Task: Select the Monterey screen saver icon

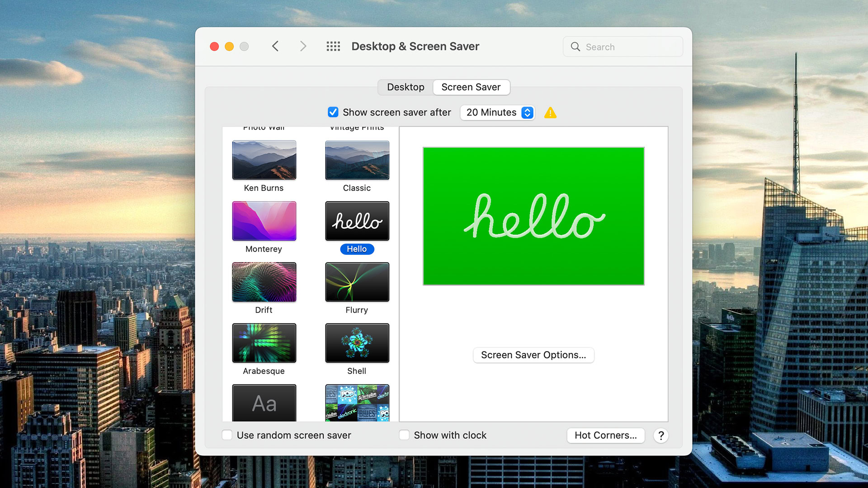Action: coord(264,221)
